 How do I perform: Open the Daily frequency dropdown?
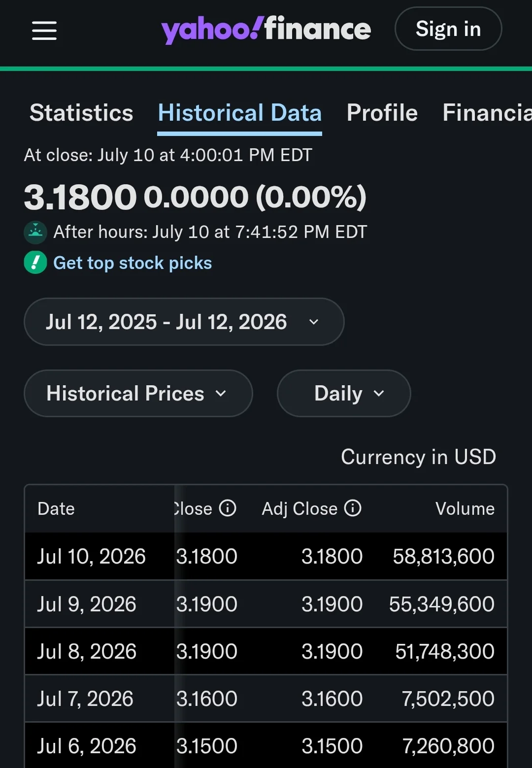344,394
